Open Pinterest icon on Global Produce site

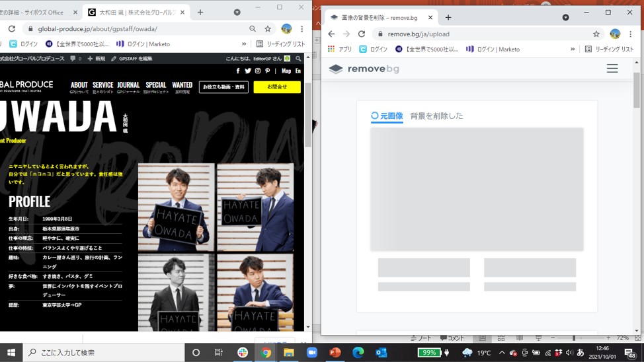point(267,71)
